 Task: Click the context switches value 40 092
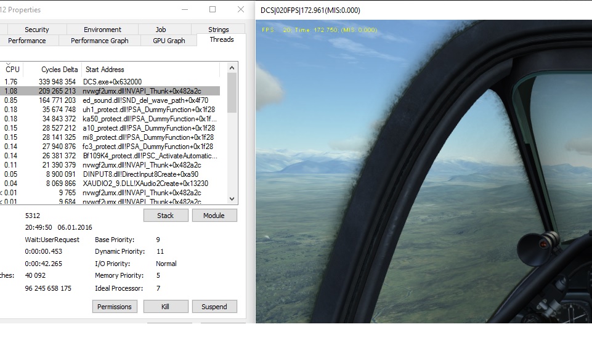tap(35, 276)
